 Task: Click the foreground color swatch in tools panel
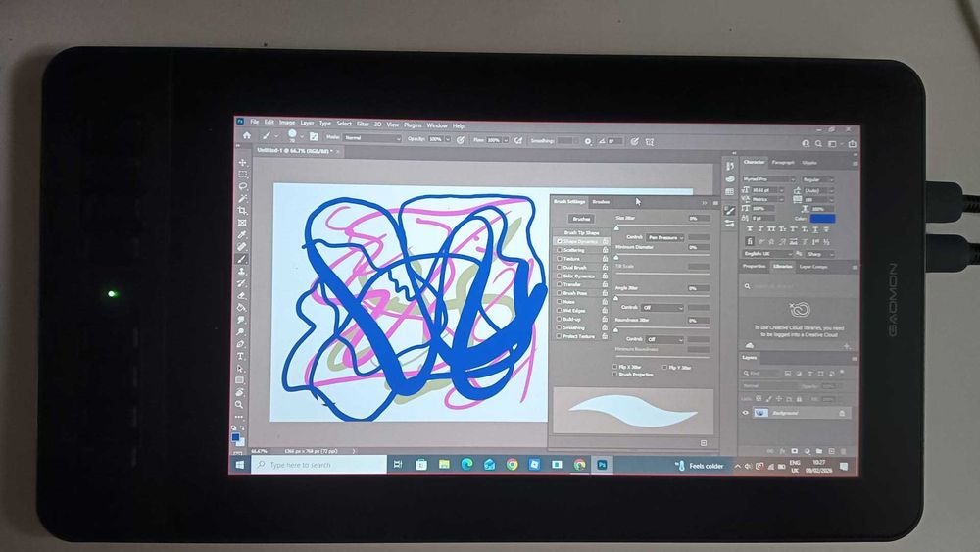pyautogui.click(x=235, y=437)
